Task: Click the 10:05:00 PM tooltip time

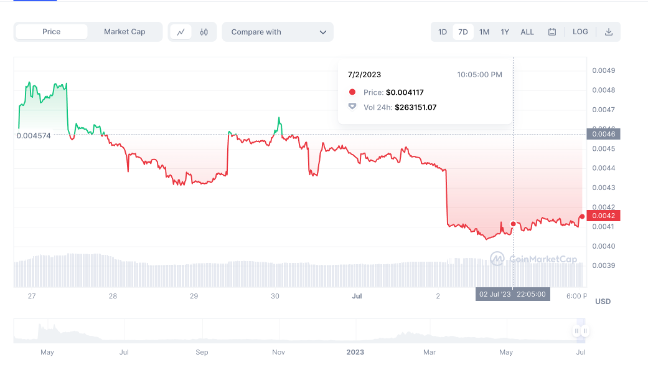Action: (479, 74)
